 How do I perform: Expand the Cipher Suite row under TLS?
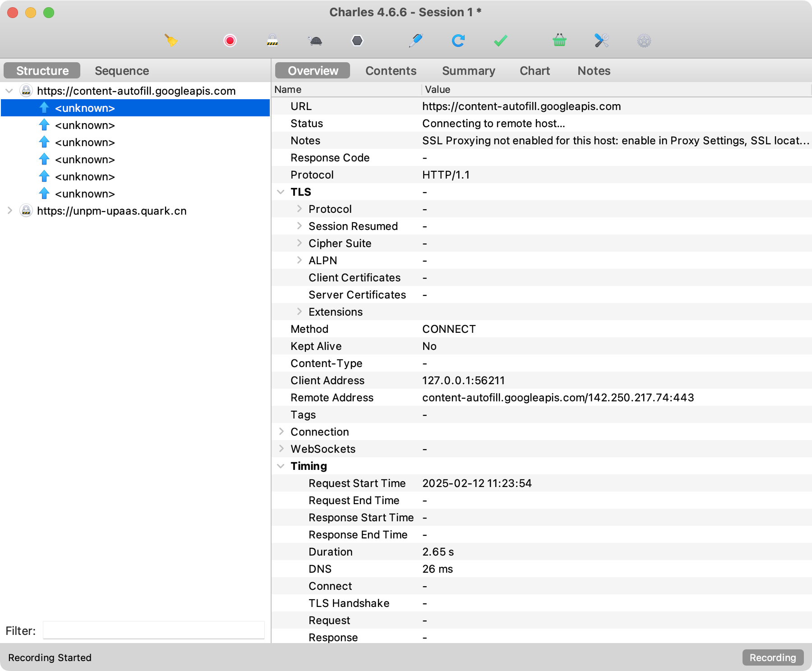(300, 243)
